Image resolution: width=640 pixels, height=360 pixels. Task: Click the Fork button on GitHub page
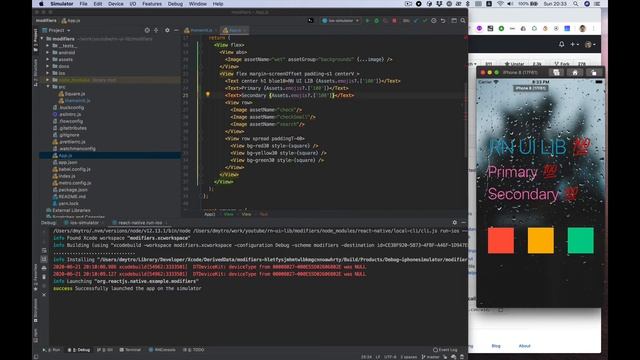(x=562, y=64)
